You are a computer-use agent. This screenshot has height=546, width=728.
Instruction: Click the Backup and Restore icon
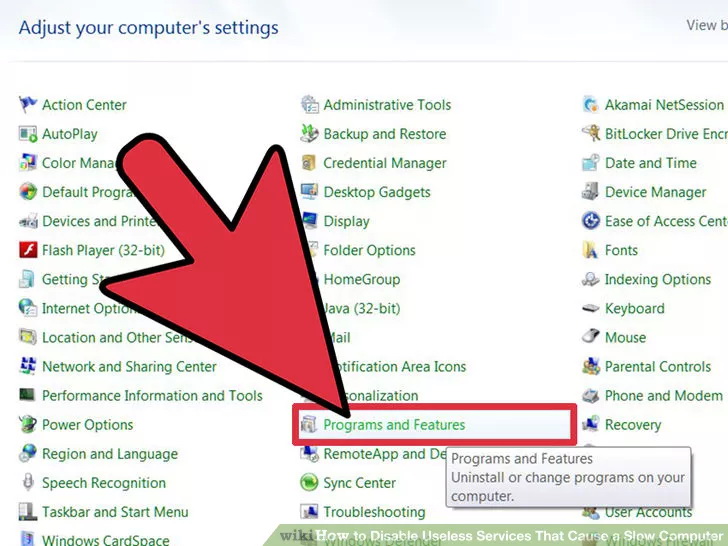(x=309, y=134)
